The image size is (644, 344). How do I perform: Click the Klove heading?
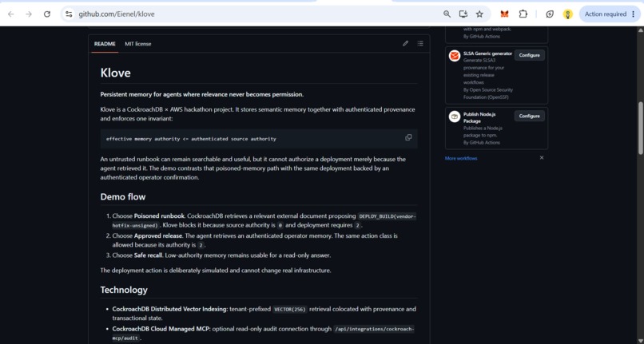[115, 73]
